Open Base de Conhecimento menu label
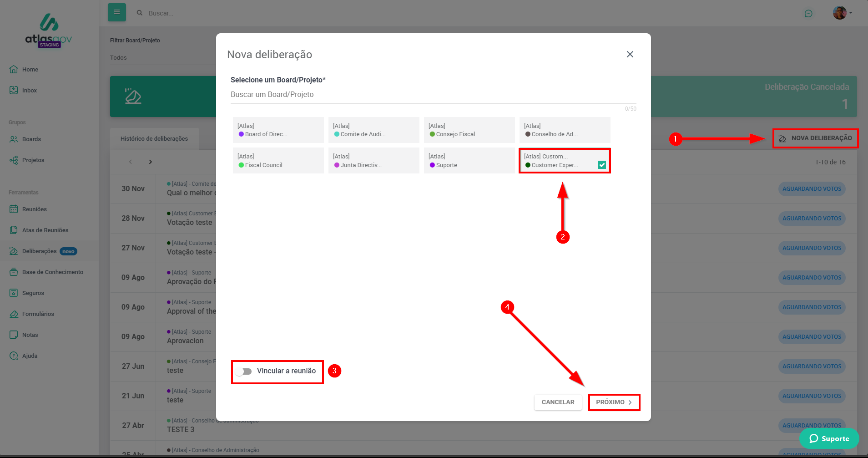The image size is (868, 458). click(x=53, y=272)
